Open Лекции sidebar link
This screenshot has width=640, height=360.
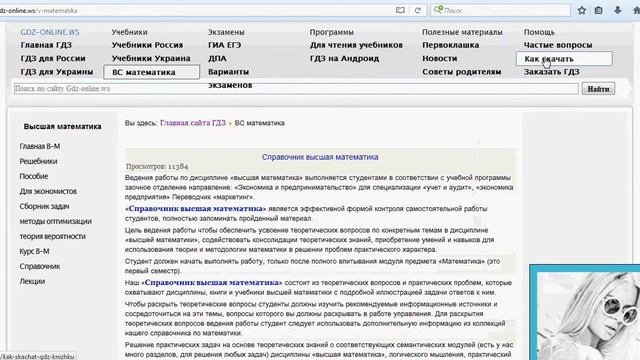pyautogui.click(x=32, y=281)
